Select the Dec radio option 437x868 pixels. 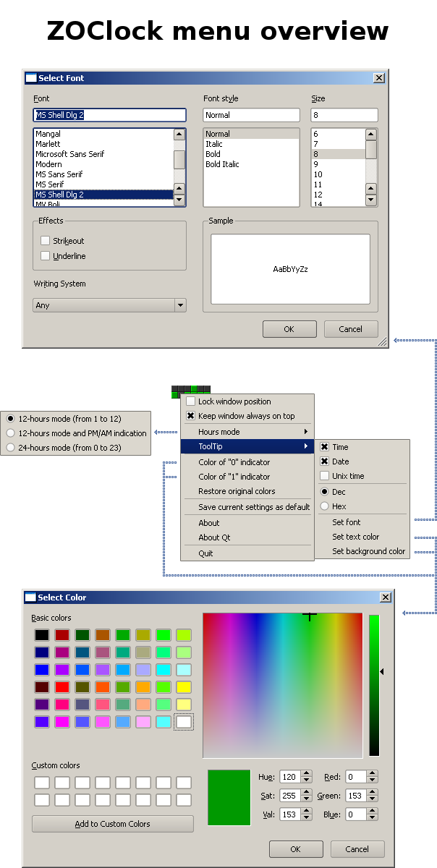point(325,492)
